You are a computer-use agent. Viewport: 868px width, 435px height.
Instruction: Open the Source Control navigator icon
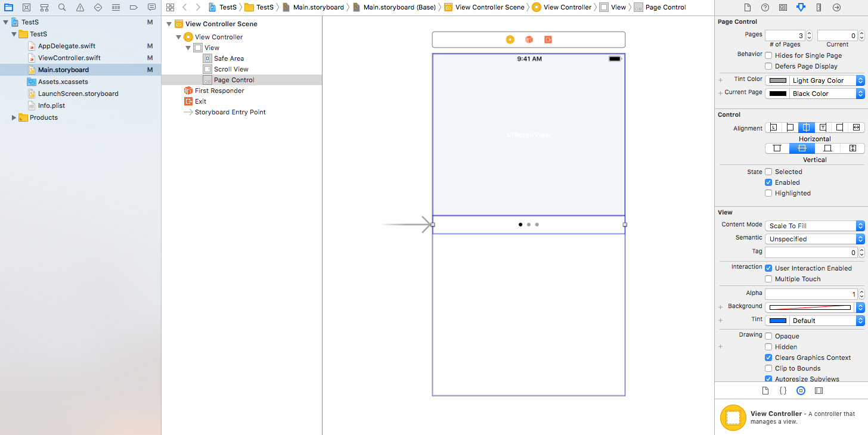tap(26, 7)
